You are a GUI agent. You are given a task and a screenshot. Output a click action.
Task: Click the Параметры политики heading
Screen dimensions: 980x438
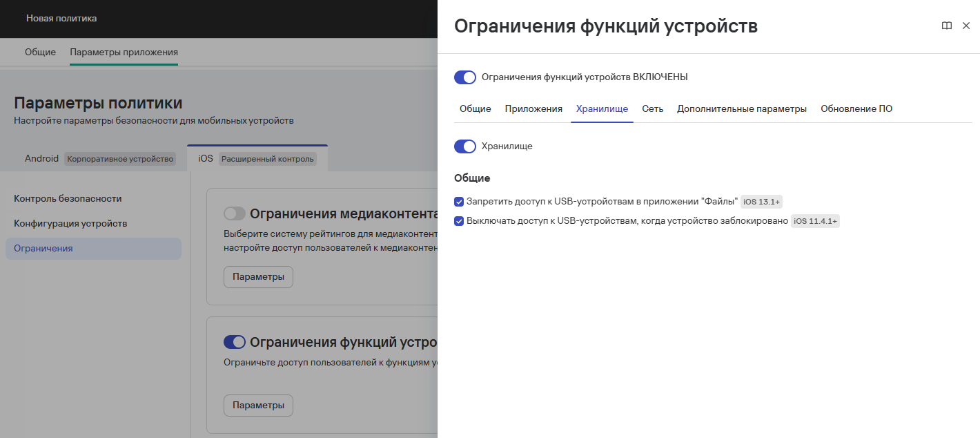point(98,104)
